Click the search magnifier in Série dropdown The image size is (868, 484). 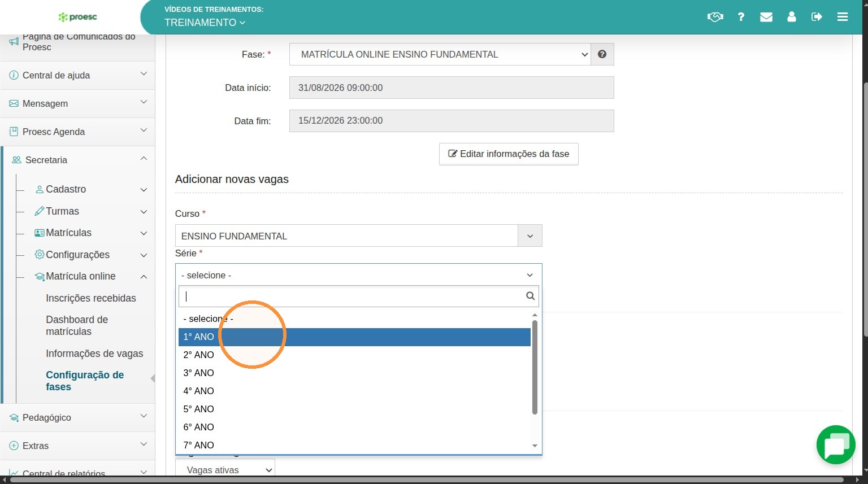coord(530,296)
